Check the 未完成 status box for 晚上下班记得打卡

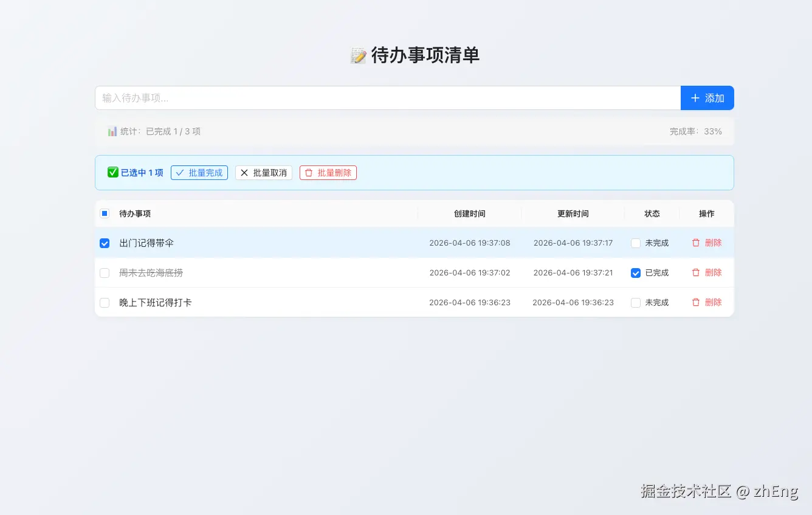tap(636, 303)
